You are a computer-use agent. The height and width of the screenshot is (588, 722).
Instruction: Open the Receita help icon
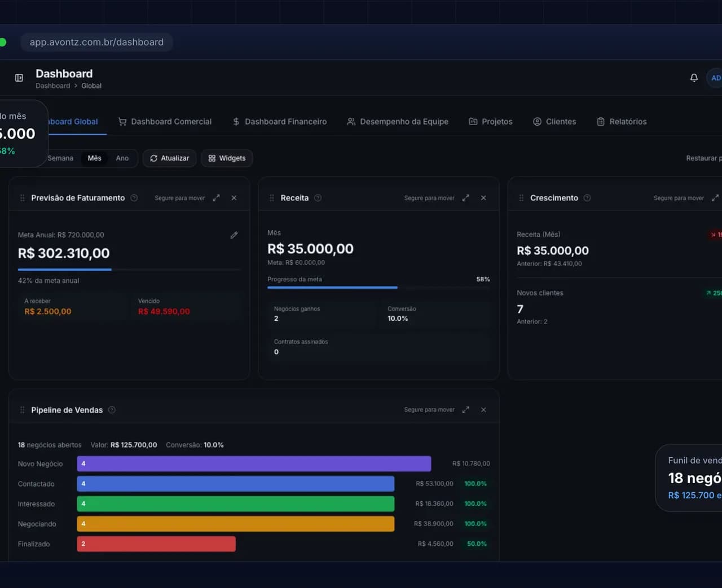(318, 198)
